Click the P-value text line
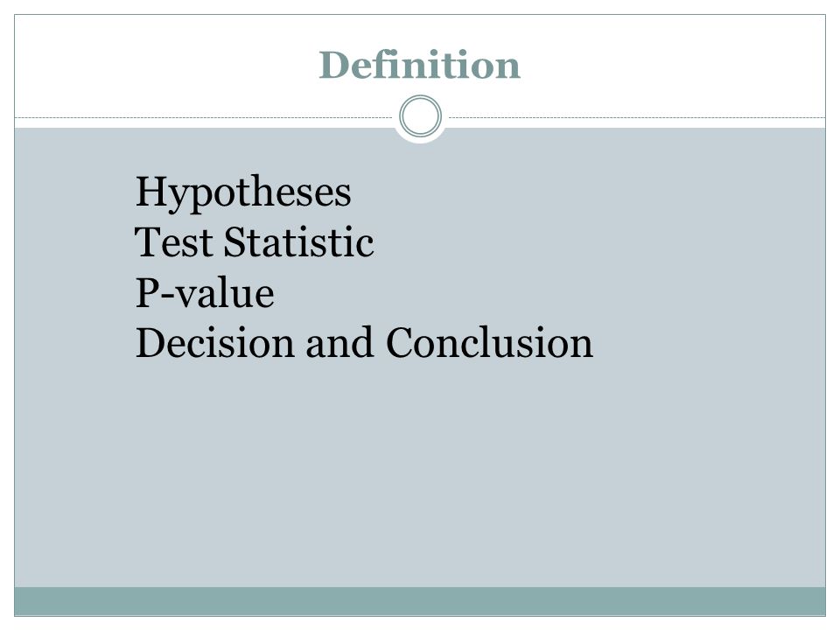This screenshot has width=840, height=630. coord(205,293)
